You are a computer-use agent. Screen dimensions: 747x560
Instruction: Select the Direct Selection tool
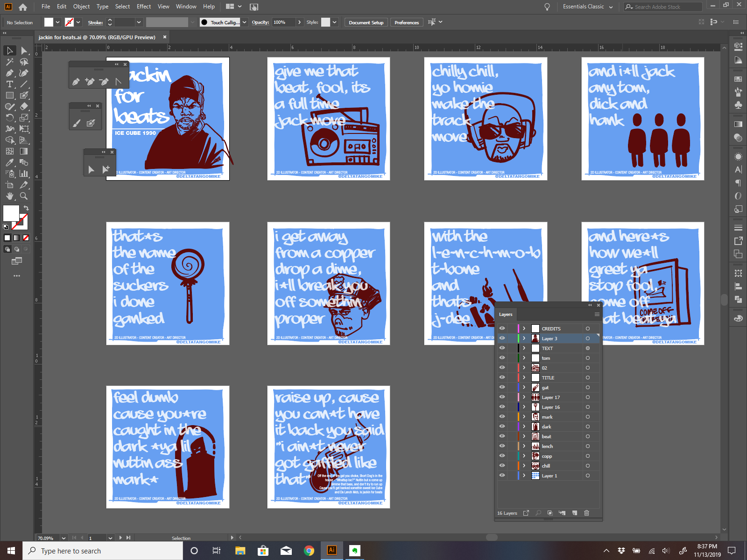coord(24,50)
